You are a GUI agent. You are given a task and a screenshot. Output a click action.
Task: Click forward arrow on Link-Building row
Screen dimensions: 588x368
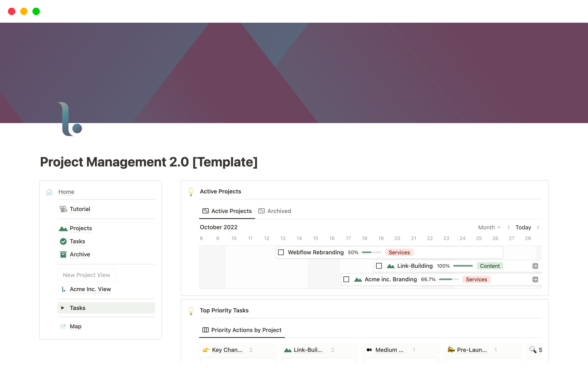tap(535, 266)
